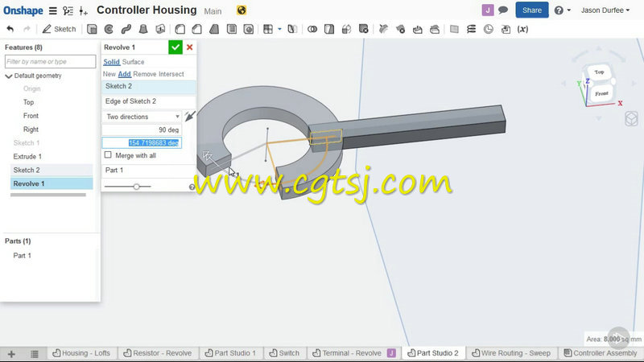Viewport: 644px width, 362px height.
Task: Cancel Revolve 1 with the red X
Action: (x=189, y=47)
